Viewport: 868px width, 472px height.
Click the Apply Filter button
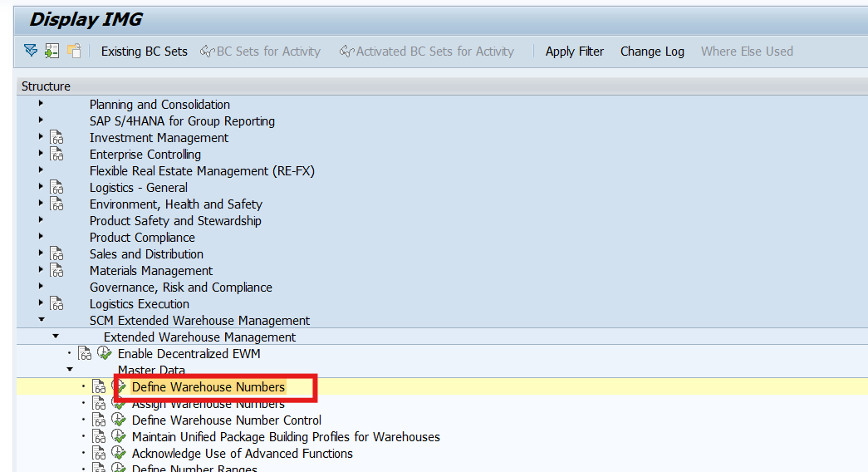click(575, 52)
